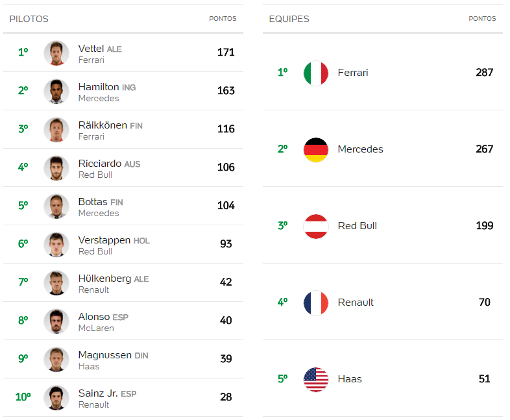Open Vettel's driver portrait
The height and width of the screenshot is (420, 510).
tap(56, 53)
